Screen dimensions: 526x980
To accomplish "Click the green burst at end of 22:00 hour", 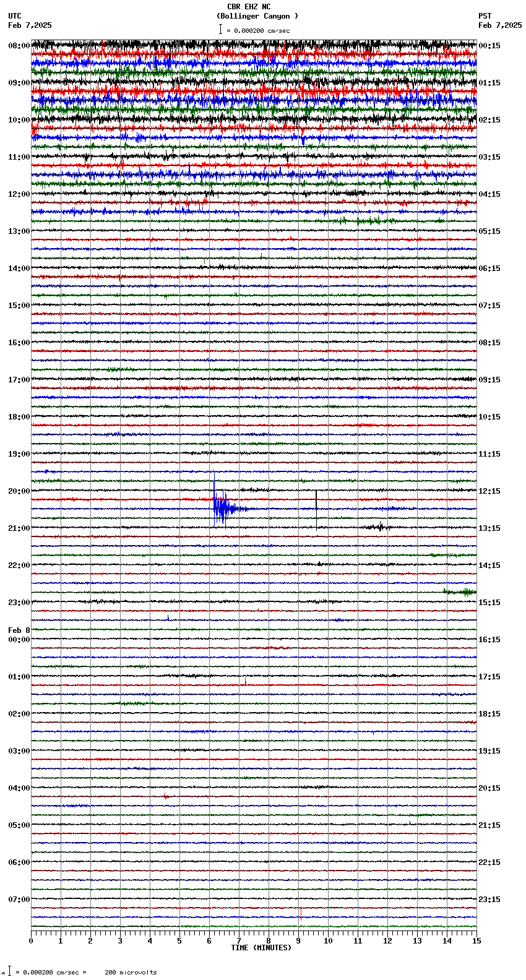I will click(x=460, y=592).
